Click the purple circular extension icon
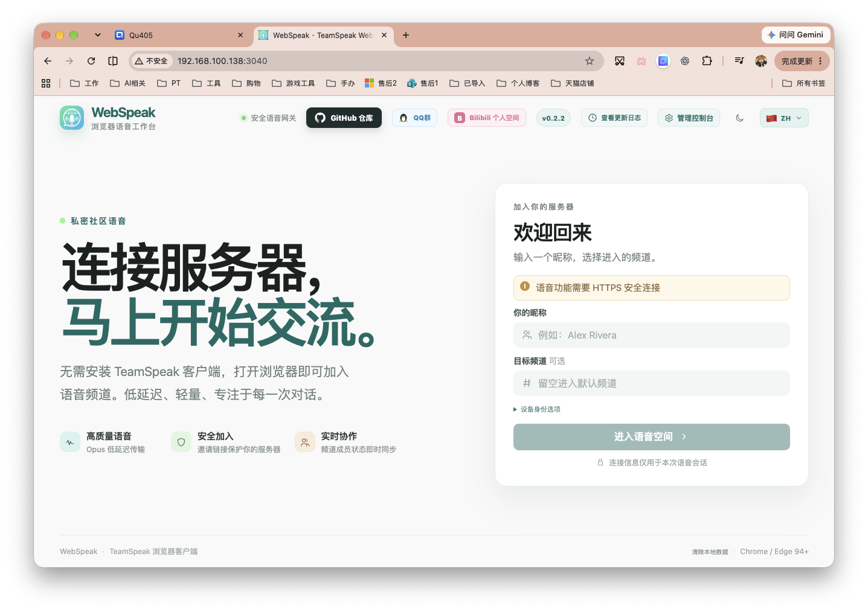868x612 pixels. click(663, 61)
